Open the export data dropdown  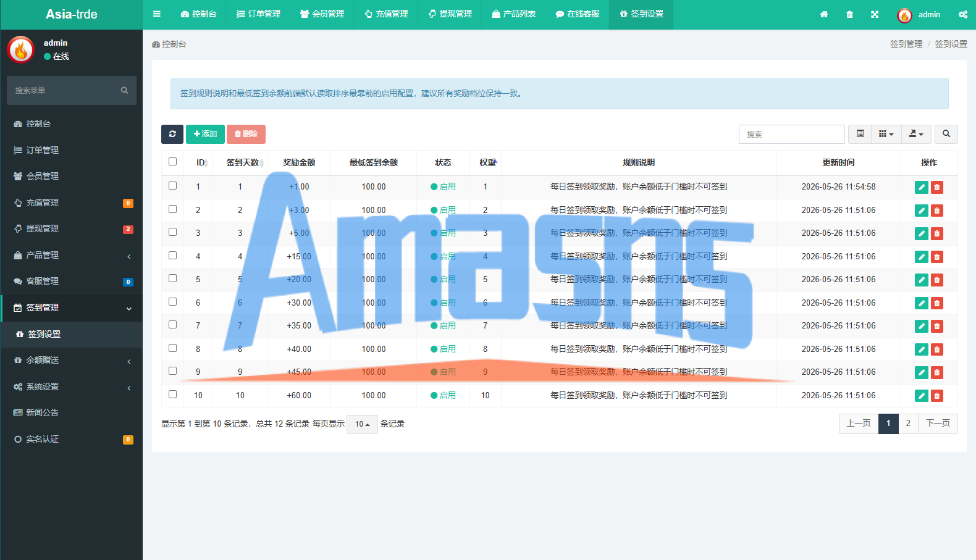pos(916,134)
